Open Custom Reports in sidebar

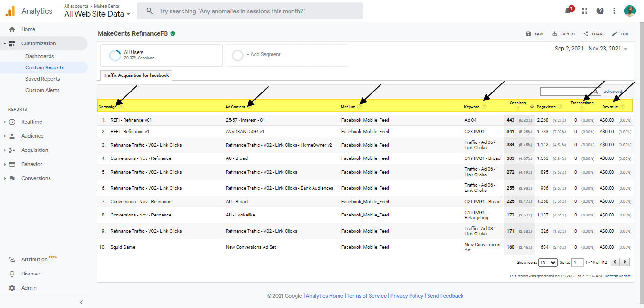[45, 67]
